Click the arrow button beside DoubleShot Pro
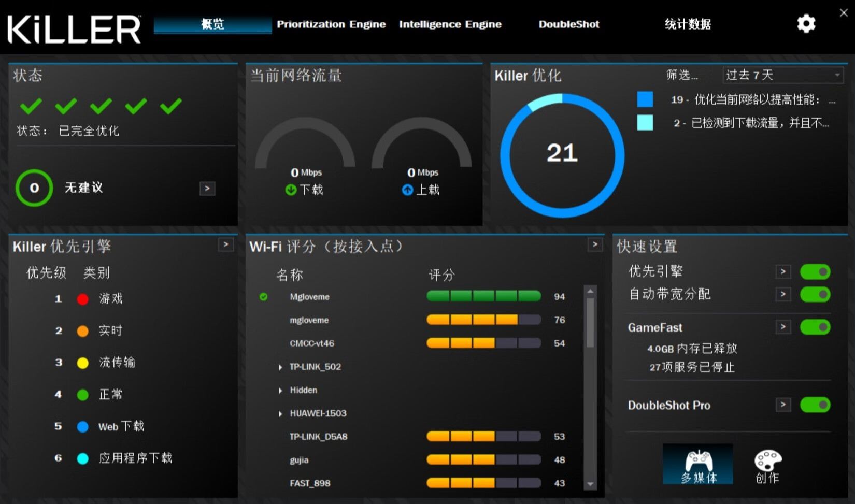Screen dimensions: 855x504 783,405
